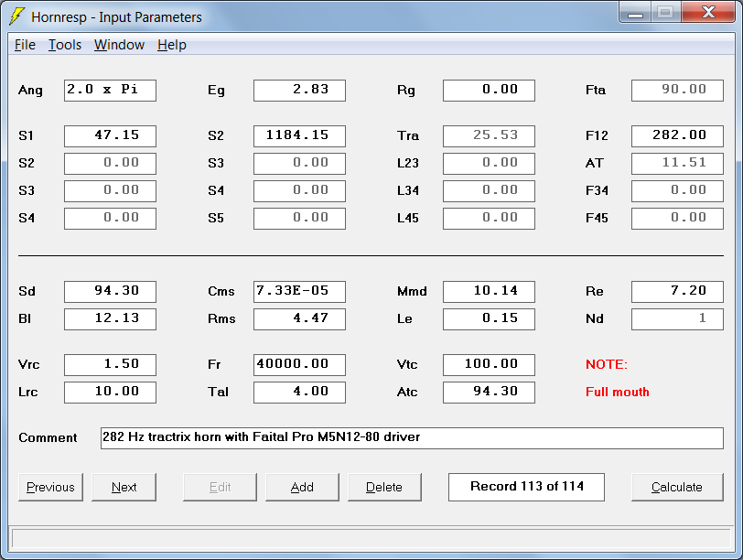Select the Lrc field with 10.00

(110, 393)
